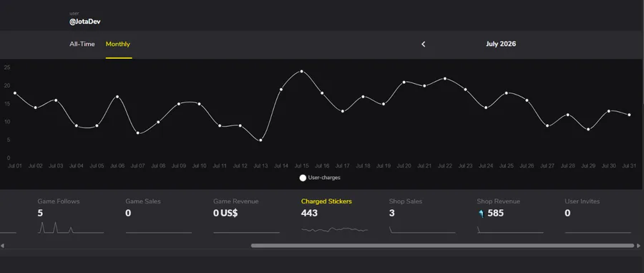Select the Shop Sales metric

pyautogui.click(x=422, y=217)
